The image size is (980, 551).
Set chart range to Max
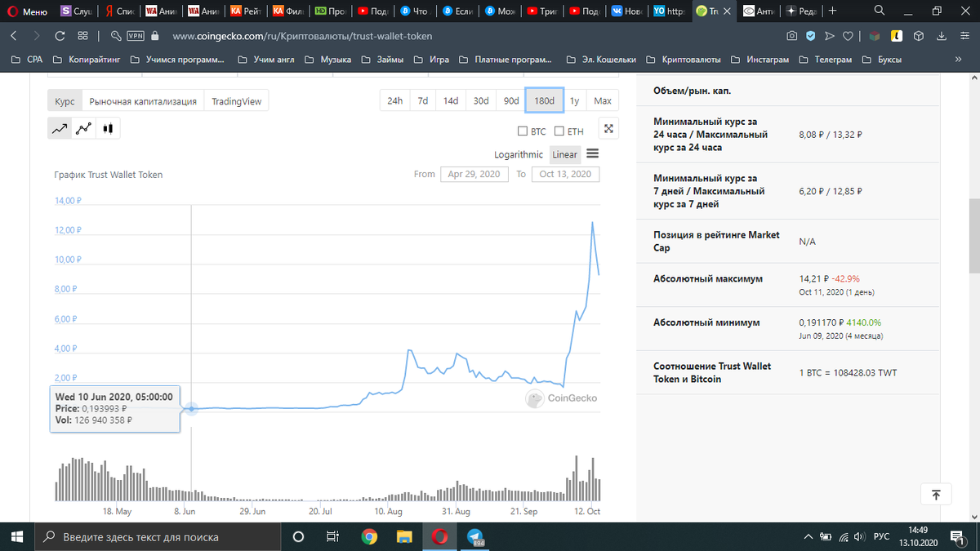603,100
